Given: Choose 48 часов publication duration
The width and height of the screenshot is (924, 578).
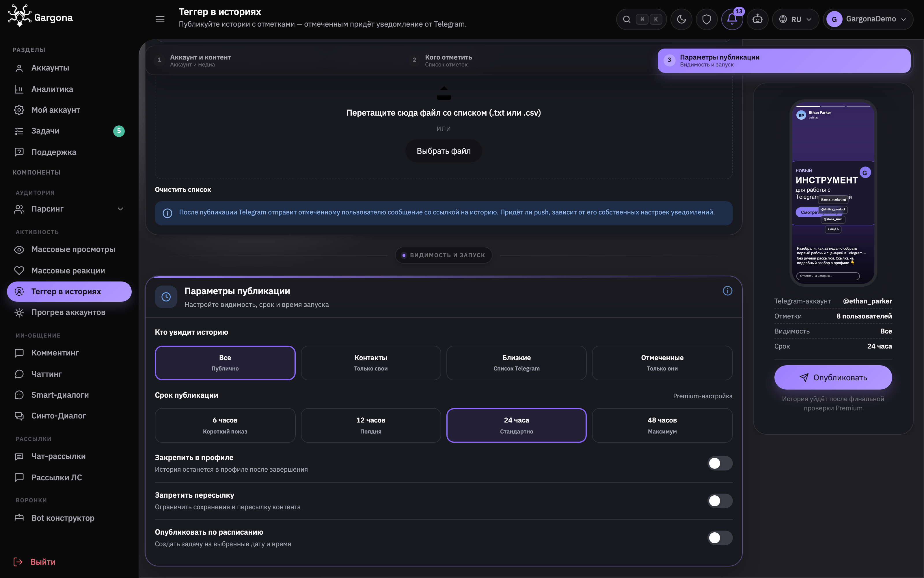Looking at the screenshot, I should pyautogui.click(x=662, y=425).
